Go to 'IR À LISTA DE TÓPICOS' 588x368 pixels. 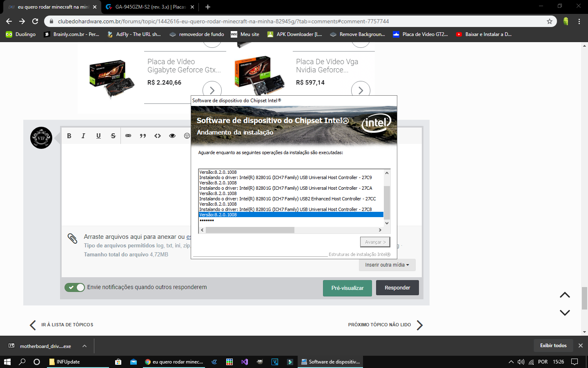click(62, 325)
